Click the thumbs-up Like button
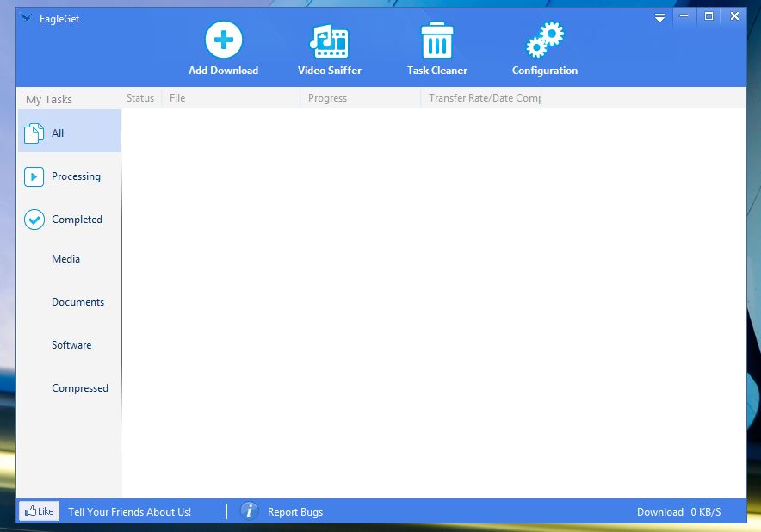 [x=40, y=511]
